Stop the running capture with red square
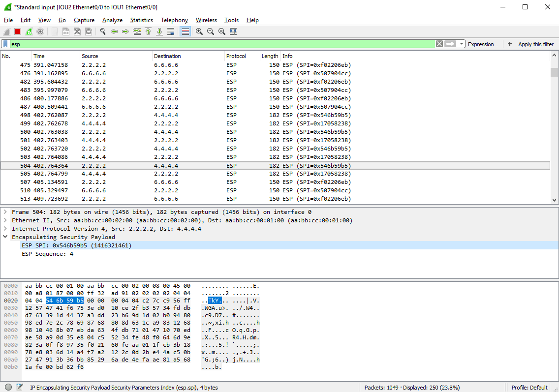Image resolution: width=559 pixels, height=392 pixels. pyautogui.click(x=18, y=31)
